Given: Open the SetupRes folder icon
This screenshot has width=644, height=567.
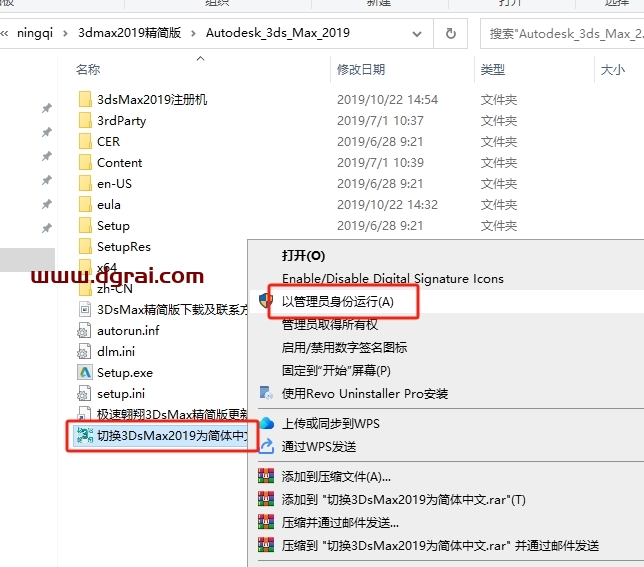Looking at the screenshot, I should tap(85, 246).
